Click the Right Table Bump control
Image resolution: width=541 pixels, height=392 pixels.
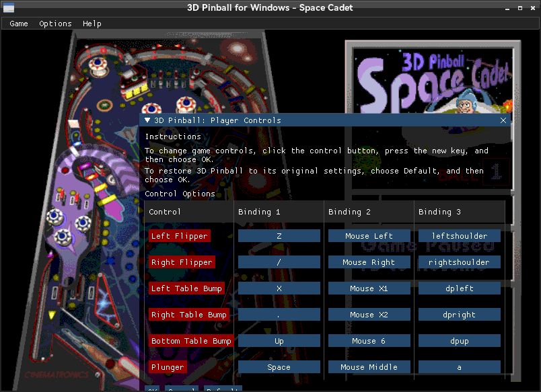coord(188,315)
